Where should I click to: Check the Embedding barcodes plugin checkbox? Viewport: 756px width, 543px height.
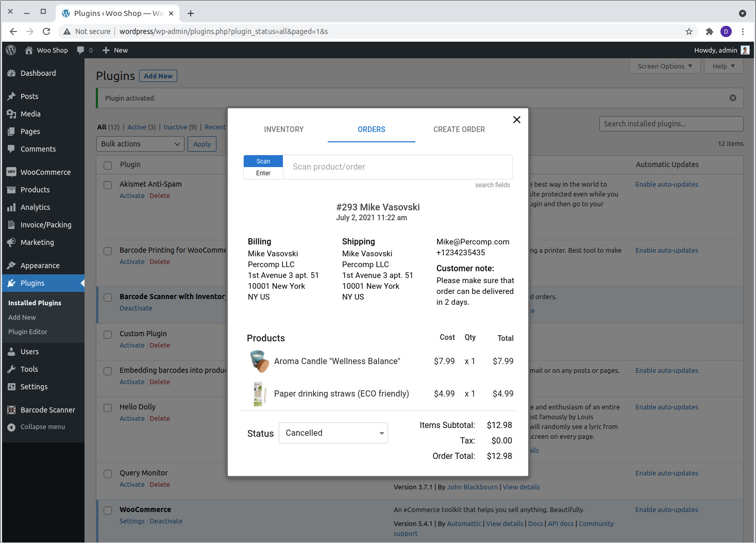108,371
